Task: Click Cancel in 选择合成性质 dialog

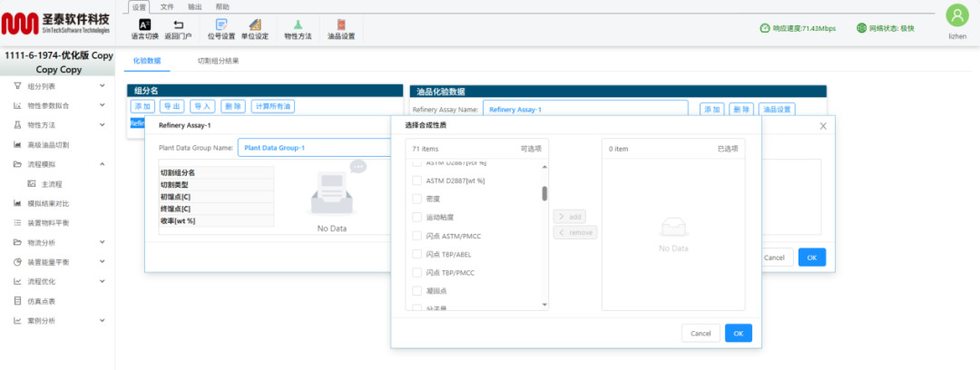Action: tap(701, 333)
